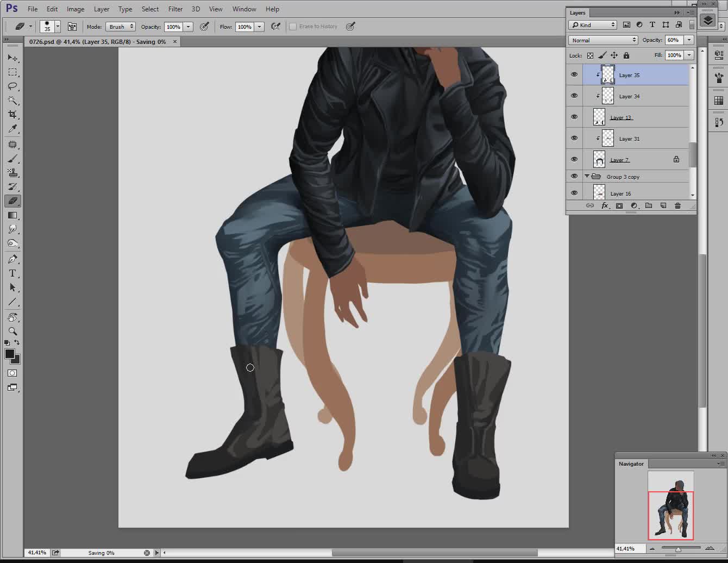Select the Type tool
The width and height of the screenshot is (728, 563).
(x=12, y=273)
